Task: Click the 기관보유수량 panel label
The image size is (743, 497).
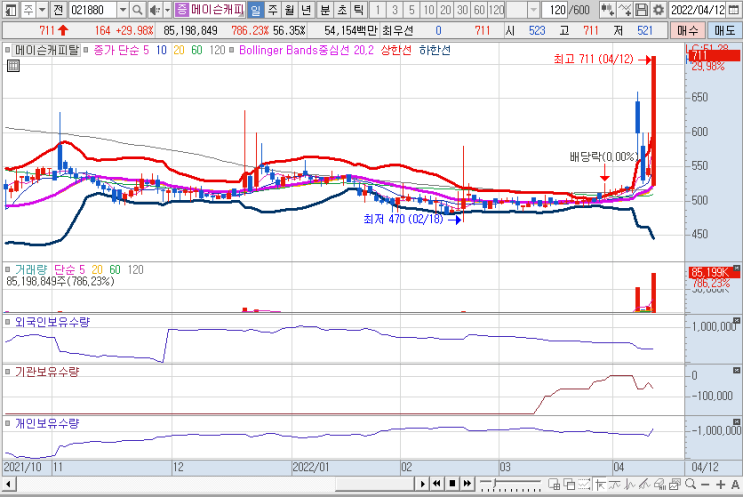Action: 47,371
